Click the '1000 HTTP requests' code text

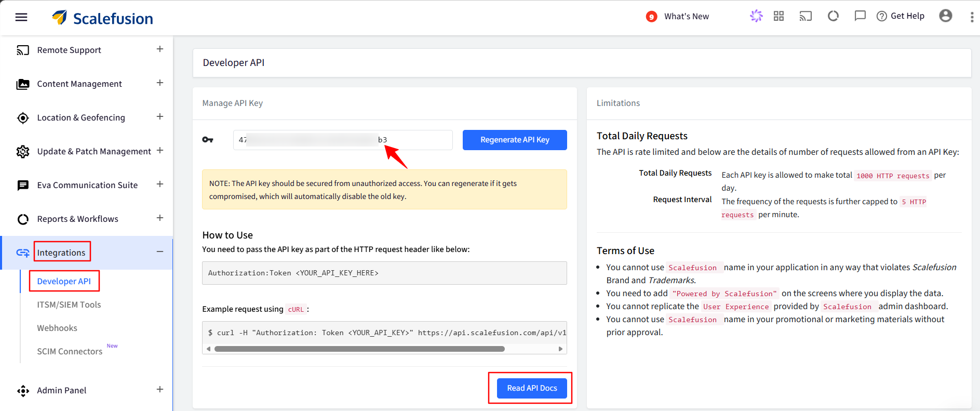pyautogui.click(x=893, y=176)
